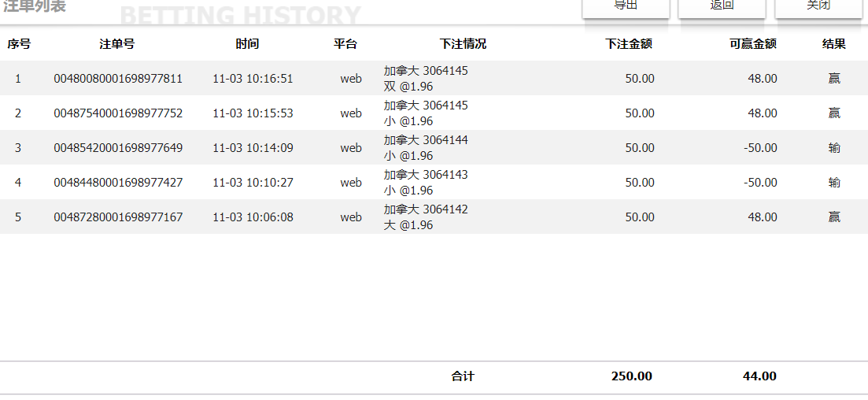Select the 结果 column header
The height and width of the screenshot is (400, 868).
click(833, 44)
